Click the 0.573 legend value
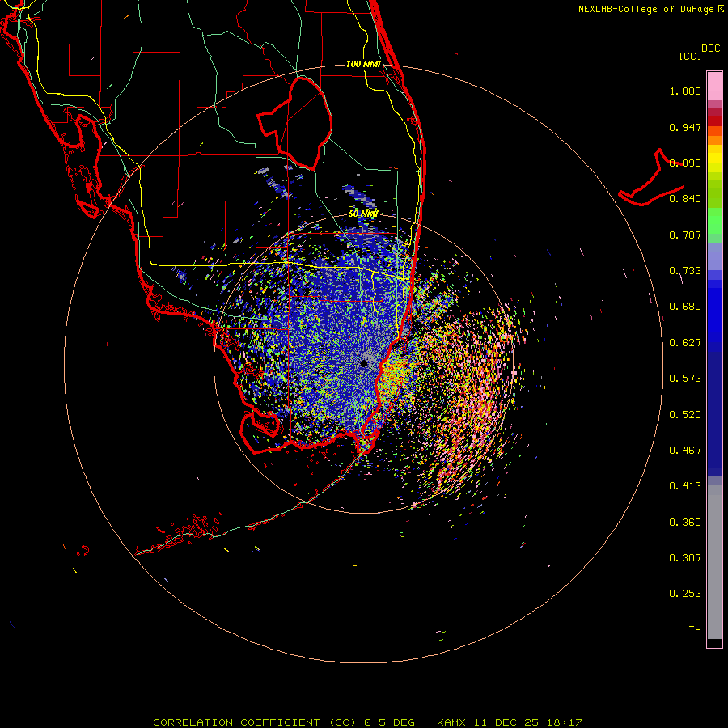The height and width of the screenshot is (728, 728). click(685, 379)
